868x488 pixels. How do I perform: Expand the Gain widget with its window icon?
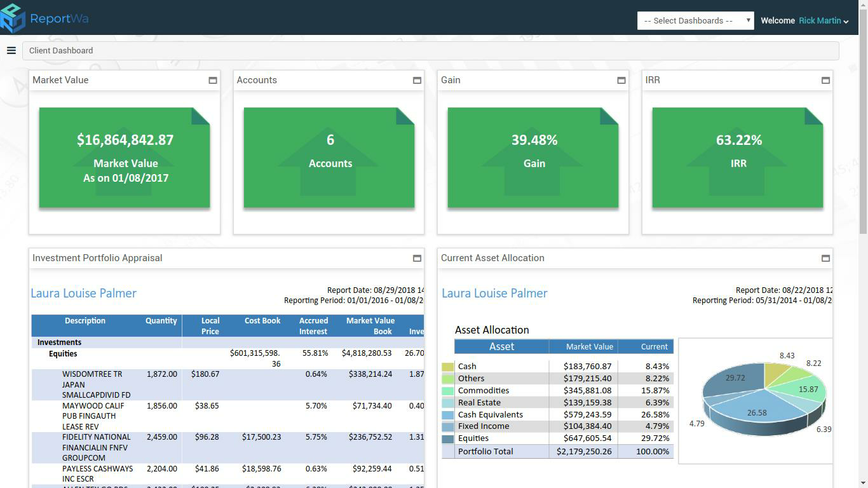pyautogui.click(x=621, y=80)
